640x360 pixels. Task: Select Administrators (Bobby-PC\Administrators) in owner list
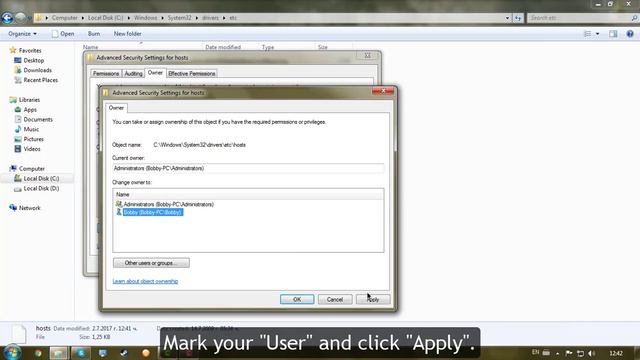pos(169,204)
